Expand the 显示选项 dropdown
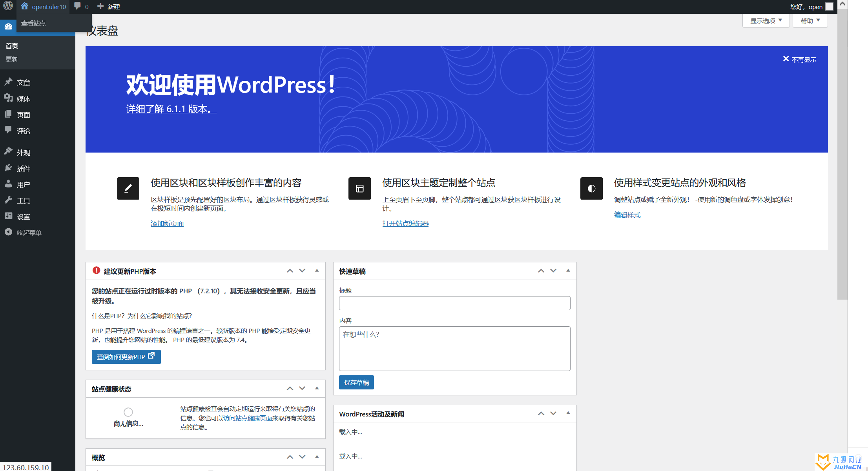 [x=766, y=21]
